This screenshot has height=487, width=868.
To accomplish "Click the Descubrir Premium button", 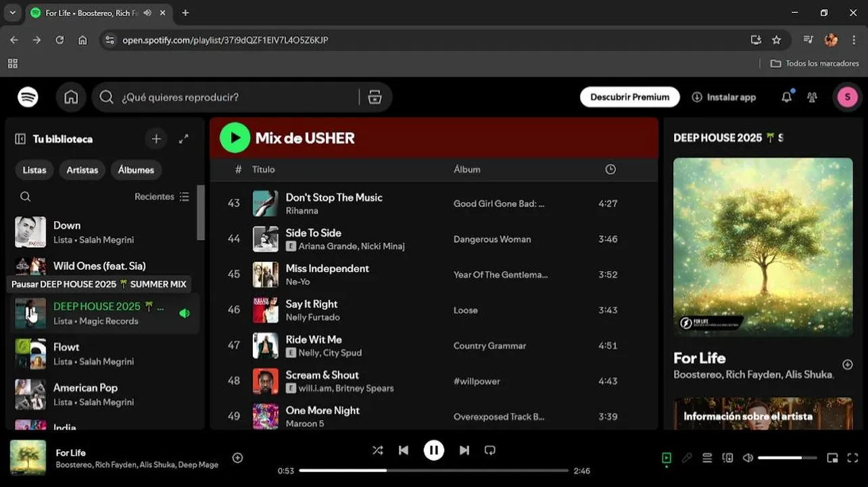I will (629, 97).
